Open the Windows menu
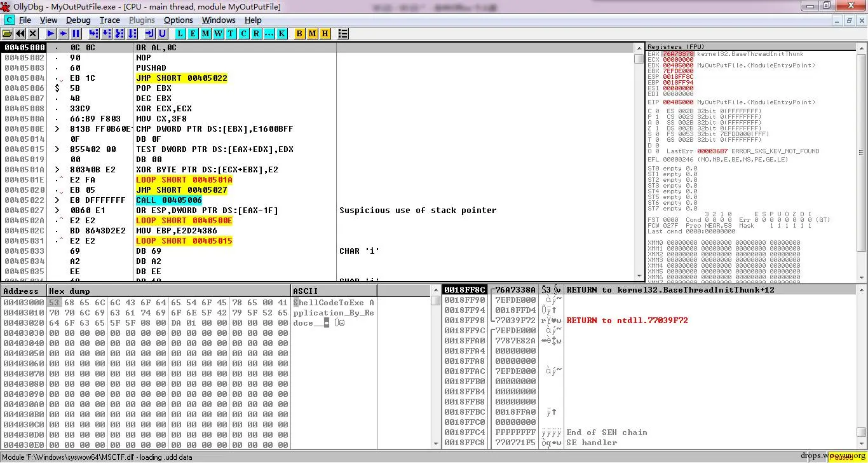This screenshot has height=463, width=868. point(219,20)
